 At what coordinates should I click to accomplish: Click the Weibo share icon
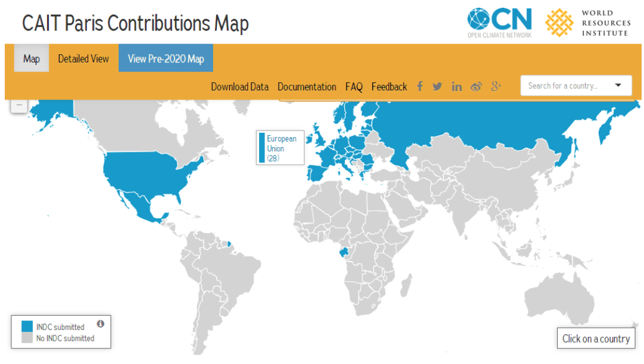click(x=476, y=86)
